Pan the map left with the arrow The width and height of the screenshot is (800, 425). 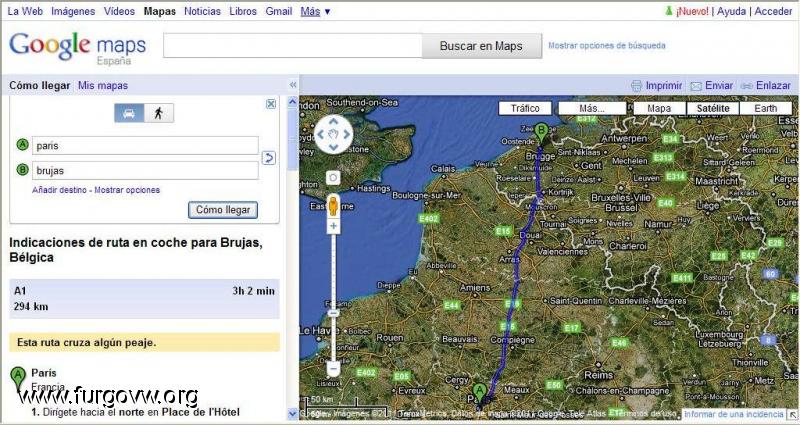pyautogui.click(x=320, y=135)
